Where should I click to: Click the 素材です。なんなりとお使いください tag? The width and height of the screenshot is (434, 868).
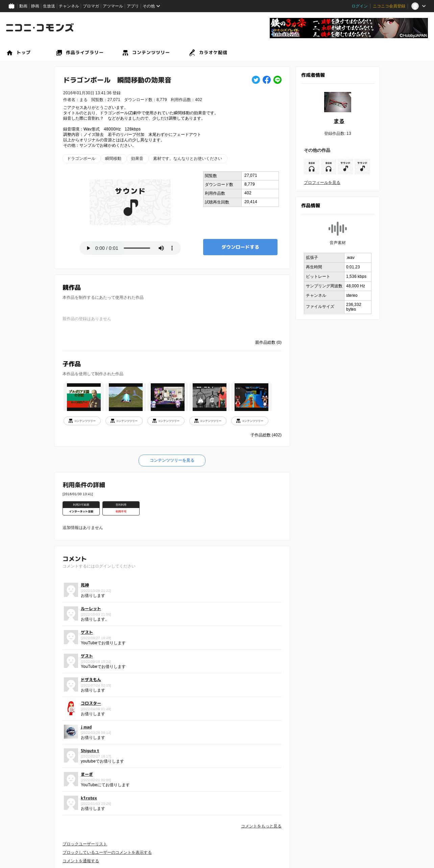pyautogui.click(x=188, y=159)
